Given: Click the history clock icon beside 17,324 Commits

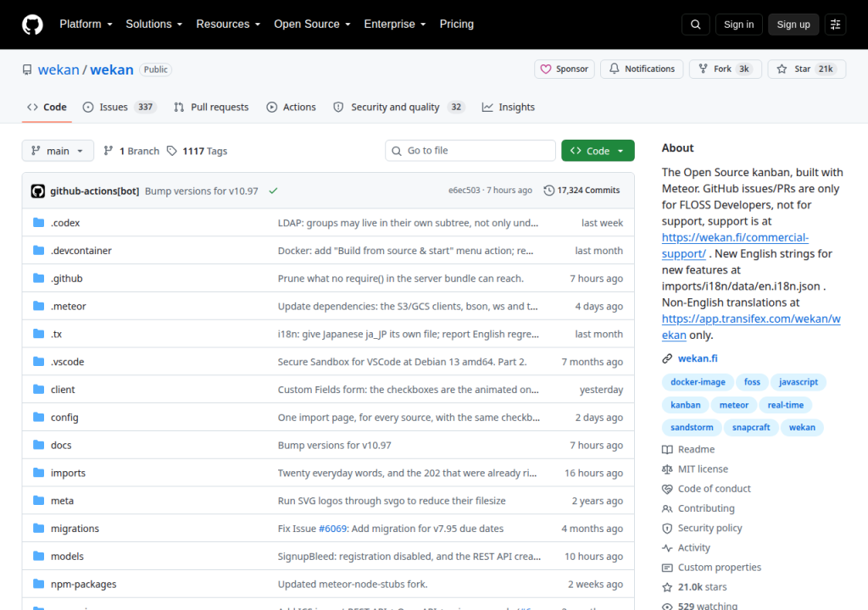Looking at the screenshot, I should pyautogui.click(x=548, y=191).
